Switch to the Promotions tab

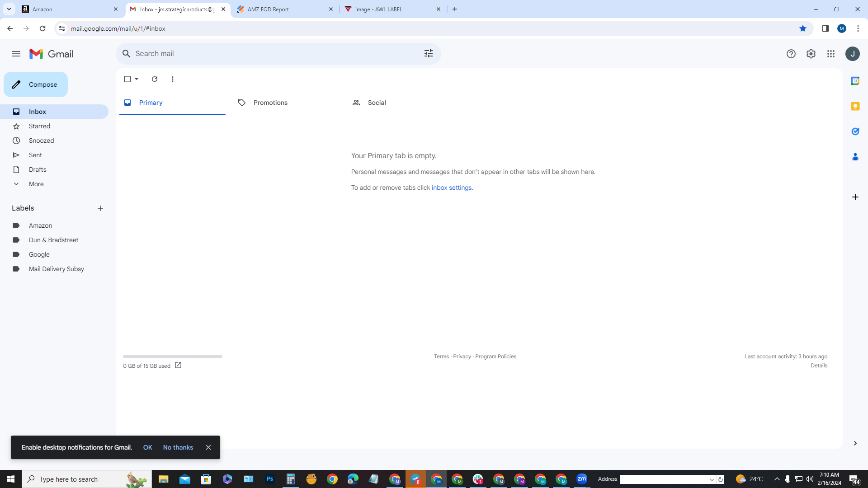286,103
